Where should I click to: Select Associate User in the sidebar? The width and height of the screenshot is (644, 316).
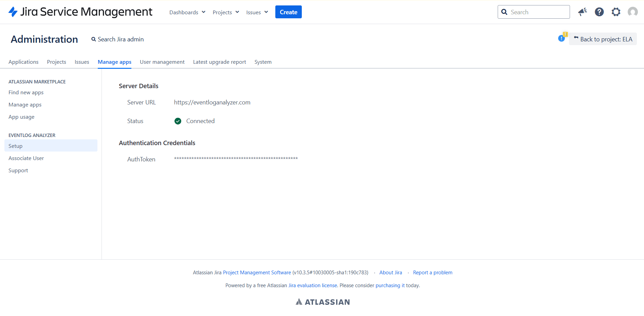pos(26,158)
